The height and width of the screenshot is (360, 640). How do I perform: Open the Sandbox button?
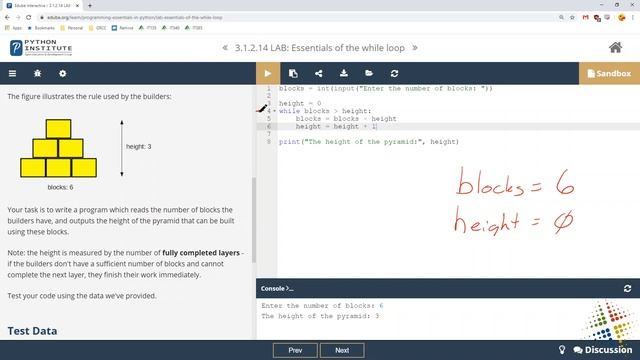tap(609, 73)
